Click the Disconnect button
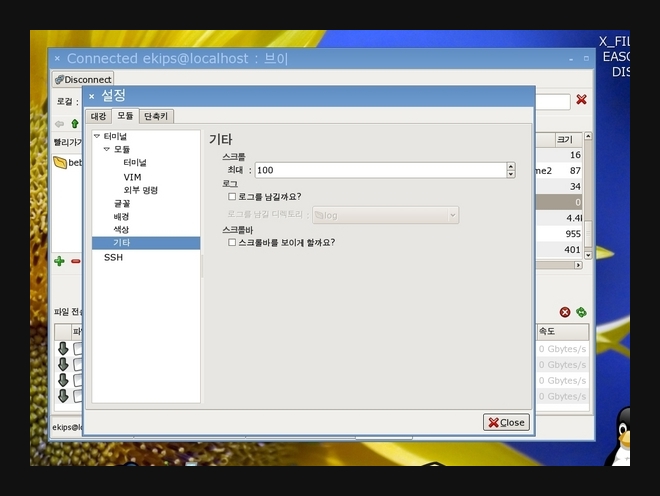660x496 pixels. pyautogui.click(x=83, y=79)
